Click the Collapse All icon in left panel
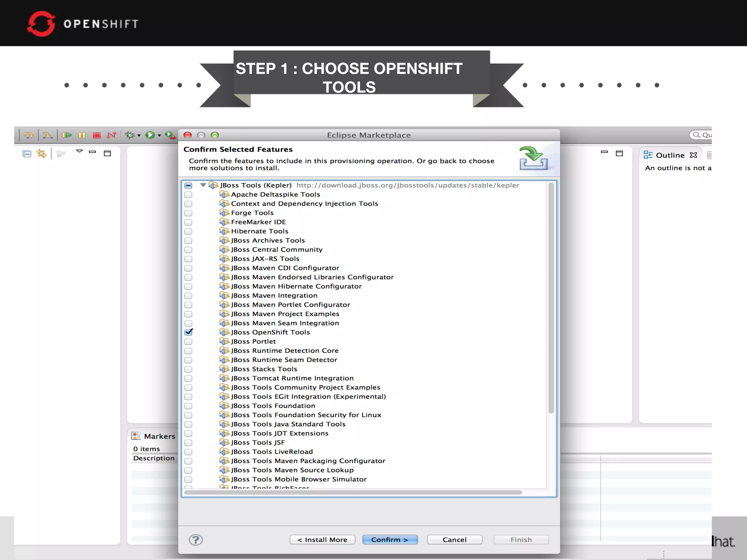 click(x=27, y=153)
